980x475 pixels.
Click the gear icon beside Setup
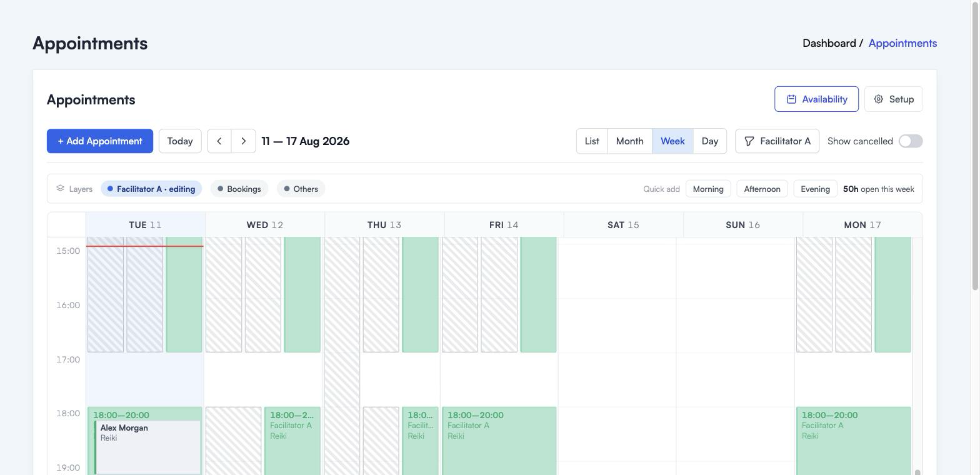point(879,99)
